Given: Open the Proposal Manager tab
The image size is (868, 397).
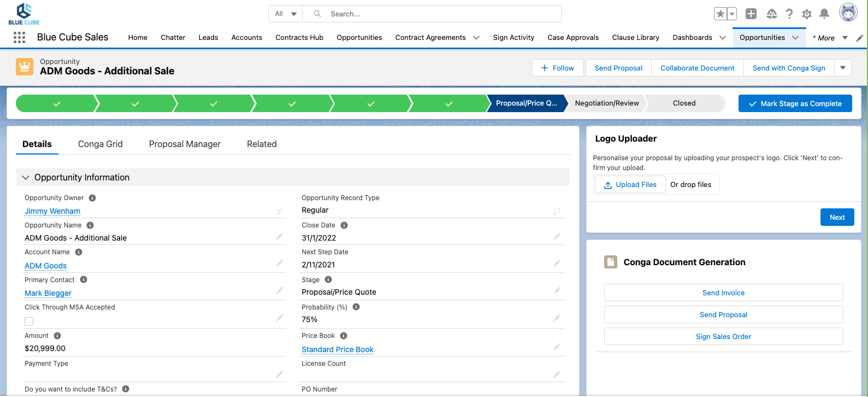Looking at the screenshot, I should pos(185,144).
